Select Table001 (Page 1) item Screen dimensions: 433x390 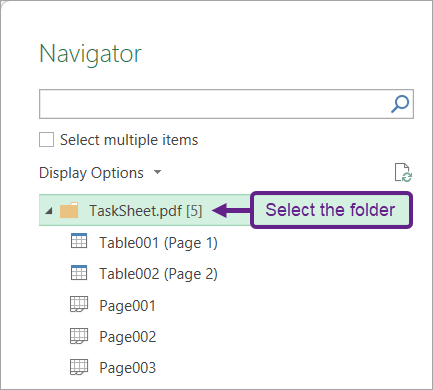pos(158,243)
